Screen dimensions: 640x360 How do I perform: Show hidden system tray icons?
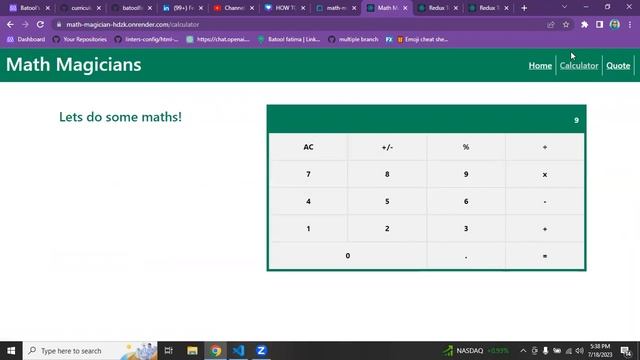[523, 351]
